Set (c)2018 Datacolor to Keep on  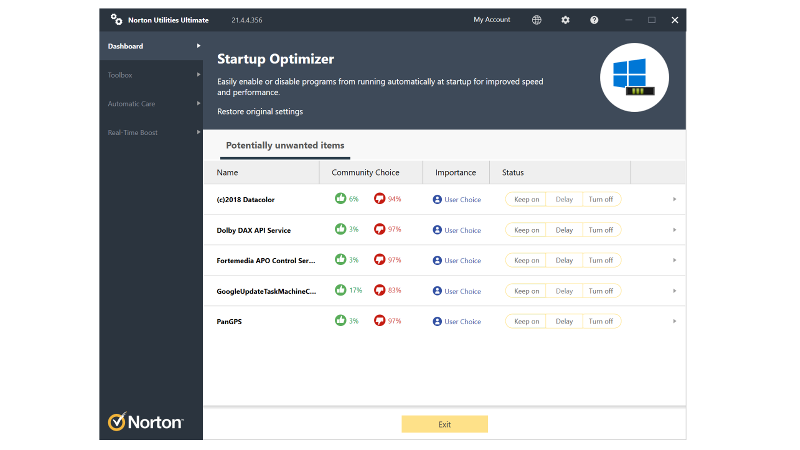(526, 199)
